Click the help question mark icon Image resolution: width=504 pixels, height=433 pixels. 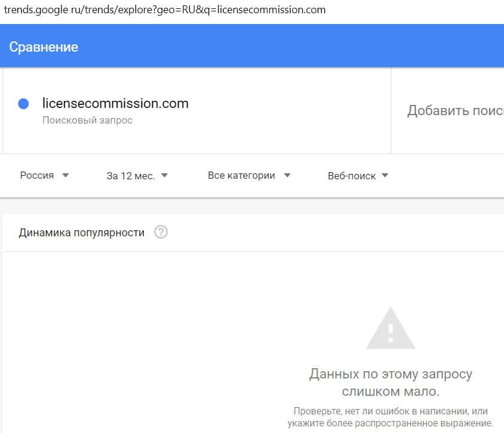click(x=161, y=232)
